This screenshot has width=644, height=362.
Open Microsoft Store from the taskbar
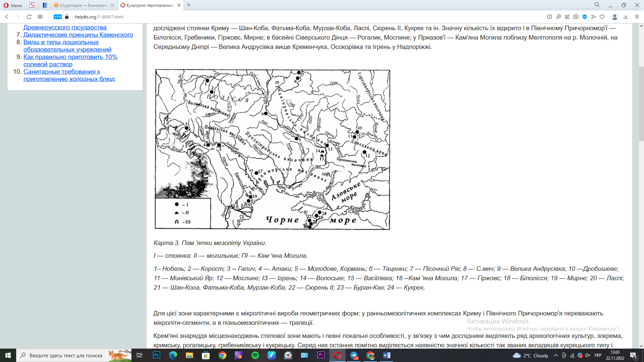click(x=206, y=355)
